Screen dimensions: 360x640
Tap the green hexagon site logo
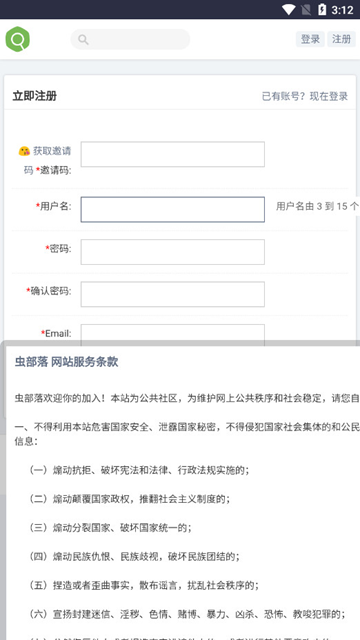(18, 39)
